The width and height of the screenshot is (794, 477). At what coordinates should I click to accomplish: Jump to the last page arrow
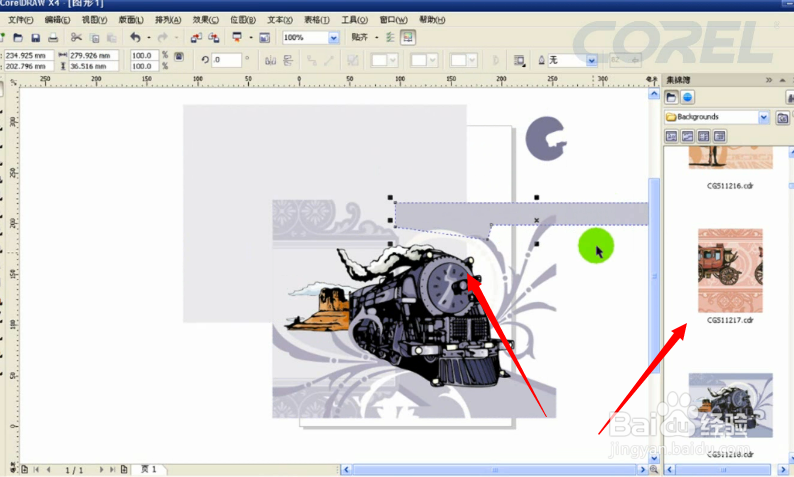(x=112, y=469)
